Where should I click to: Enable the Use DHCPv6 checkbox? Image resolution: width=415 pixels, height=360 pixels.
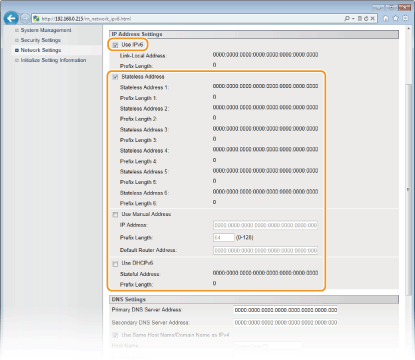tap(115, 264)
